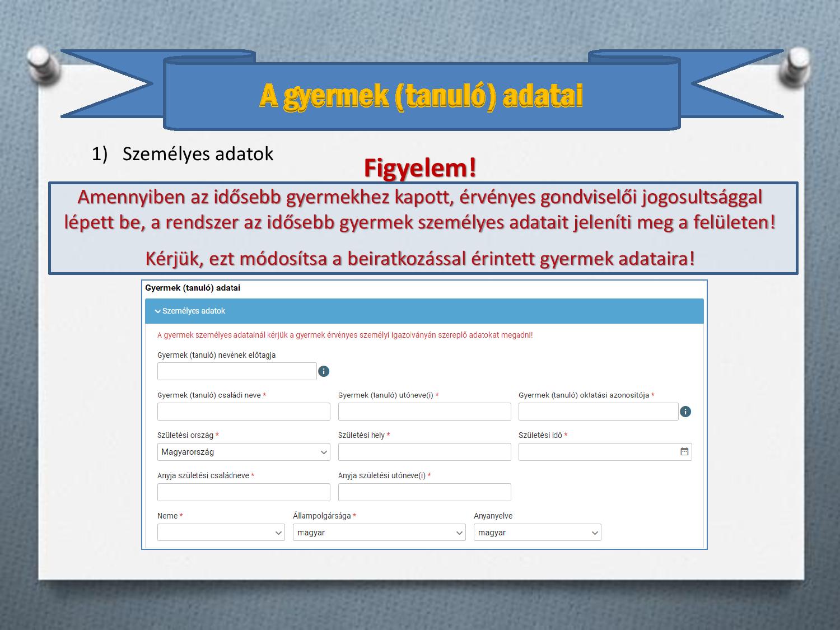Click the Születési idő date field
This screenshot has height=630, width=840.
point(597,452)
